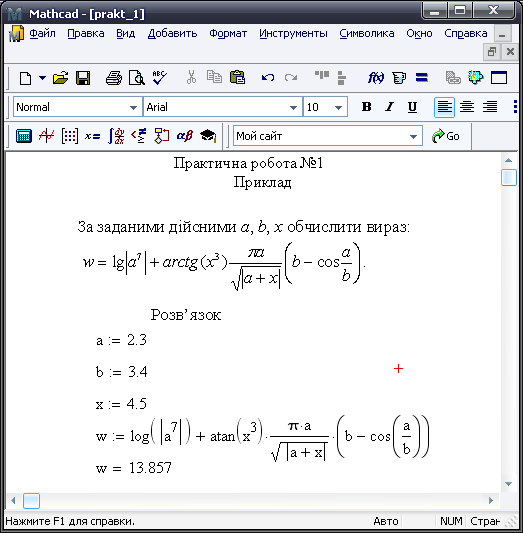The height and width of the screenshot is (533, 523).
Task: Paste from clipboard icon
Action: pyautogui.click(x=237, y=77)
